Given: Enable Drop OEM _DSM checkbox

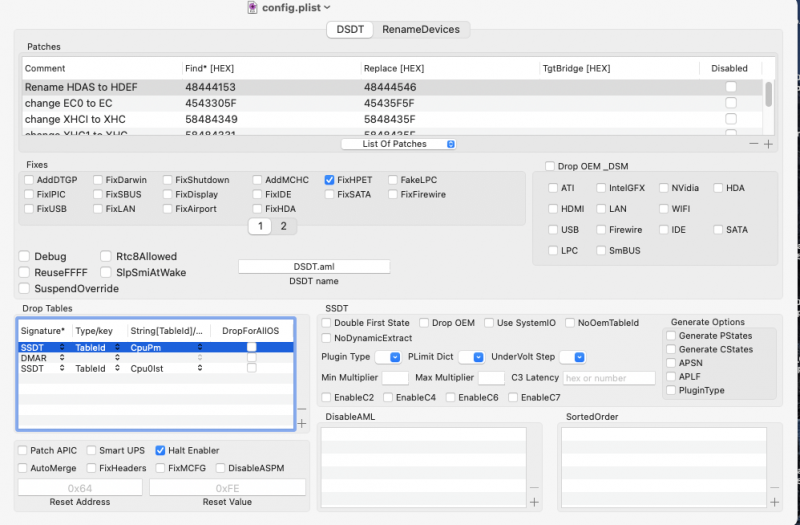Looking at the screenshot, I should click(x=549, y=166).
